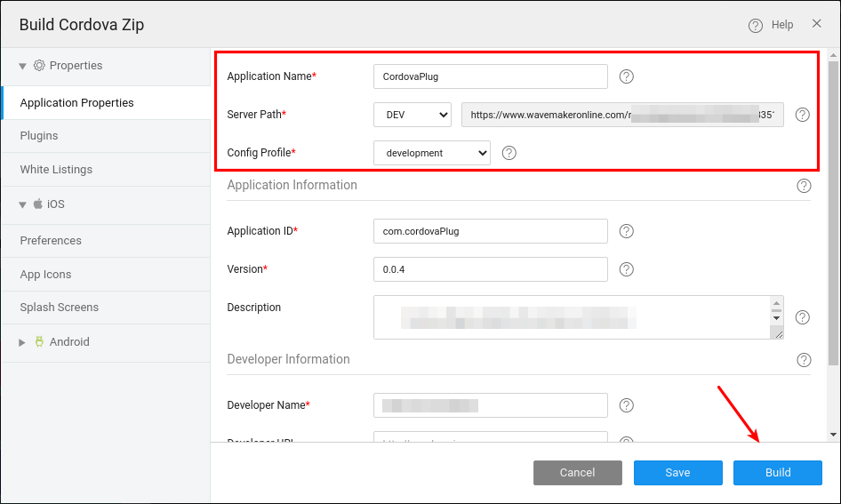Screen dimensions: 841x504
Task: Click help icon next to Application Name
Action: tap(626, 76)
